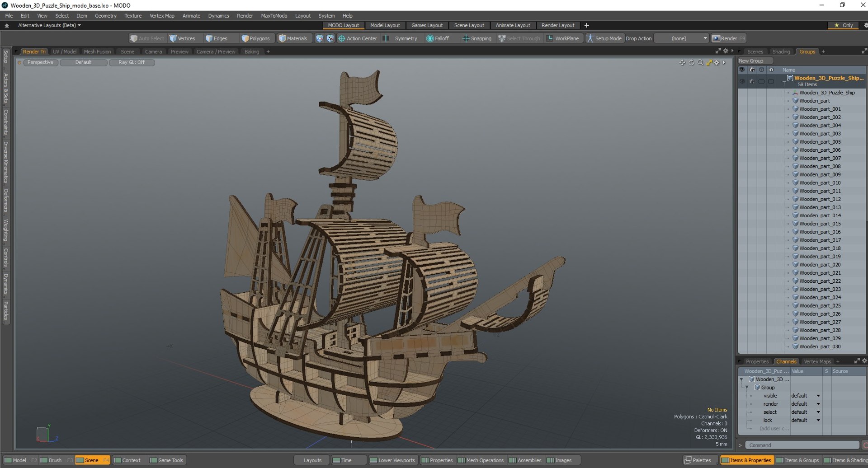Open the Geometry menu
Screen dimensions: 868x468
[x=105, y=15]
